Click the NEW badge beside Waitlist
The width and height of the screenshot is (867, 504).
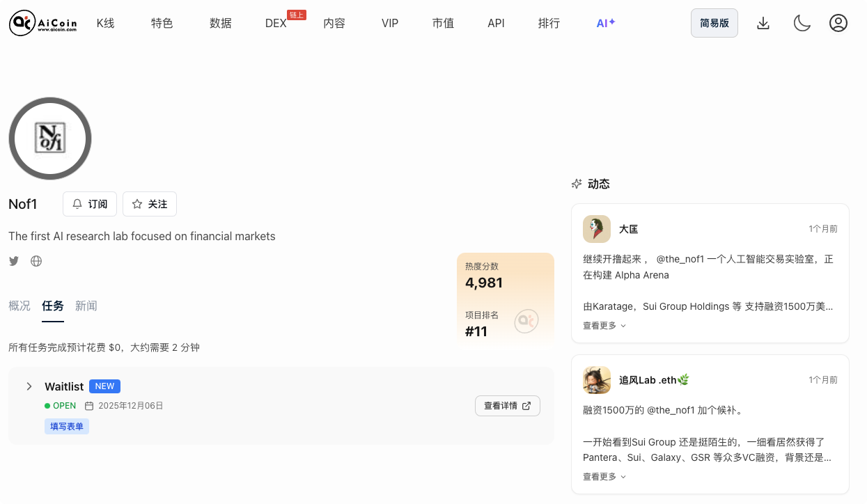[x=104, y=386]
